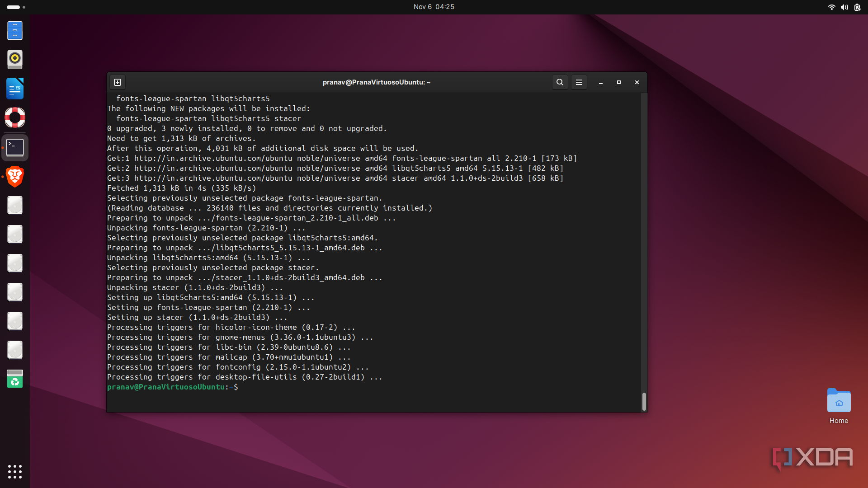Minimize the terminal window
This screenshot has height=488, width=868.
(x=601, y=82)
